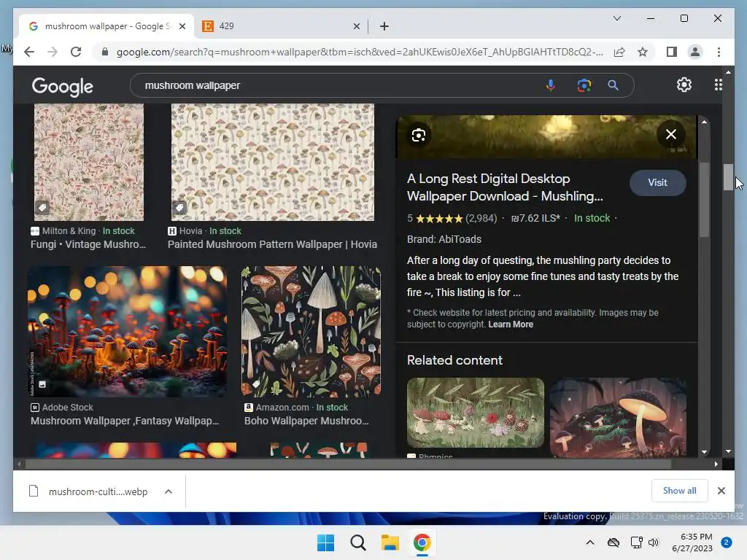Click Mushroom Wallpaper Fantasy caption

pyautogui.click(x=125, y=421)
